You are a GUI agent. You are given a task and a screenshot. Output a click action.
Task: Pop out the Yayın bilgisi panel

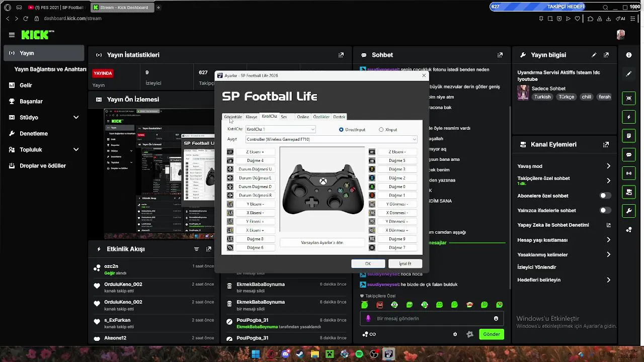[x=607, y=55]
